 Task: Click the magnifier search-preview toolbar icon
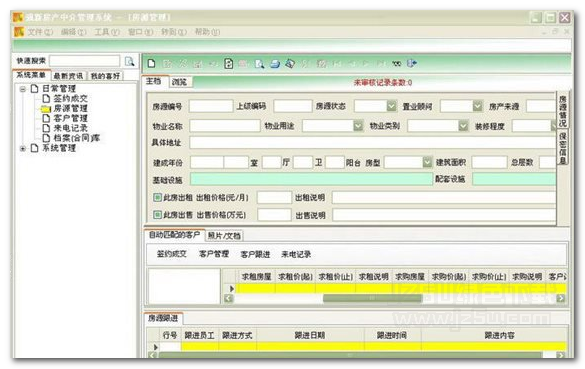(259, 64)
